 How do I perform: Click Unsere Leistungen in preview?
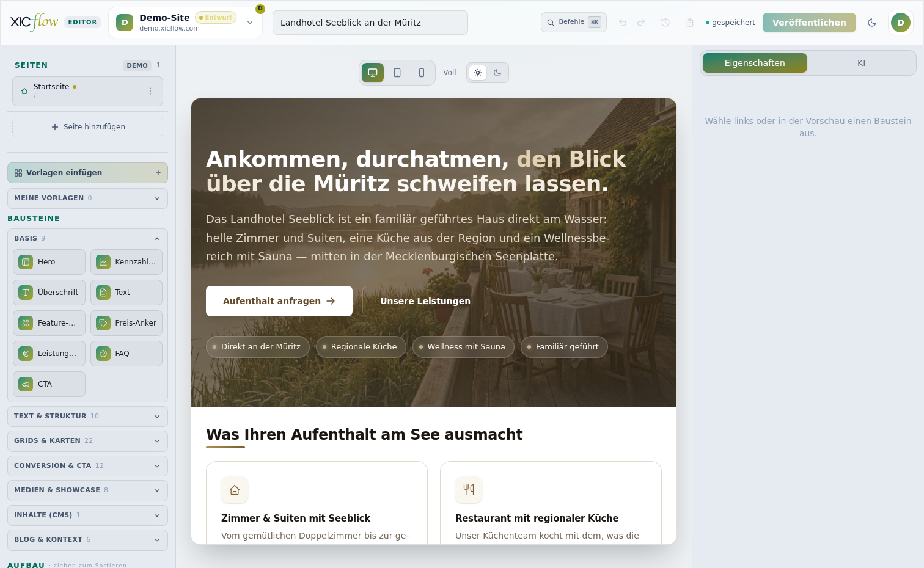click(x=425, y=301)
